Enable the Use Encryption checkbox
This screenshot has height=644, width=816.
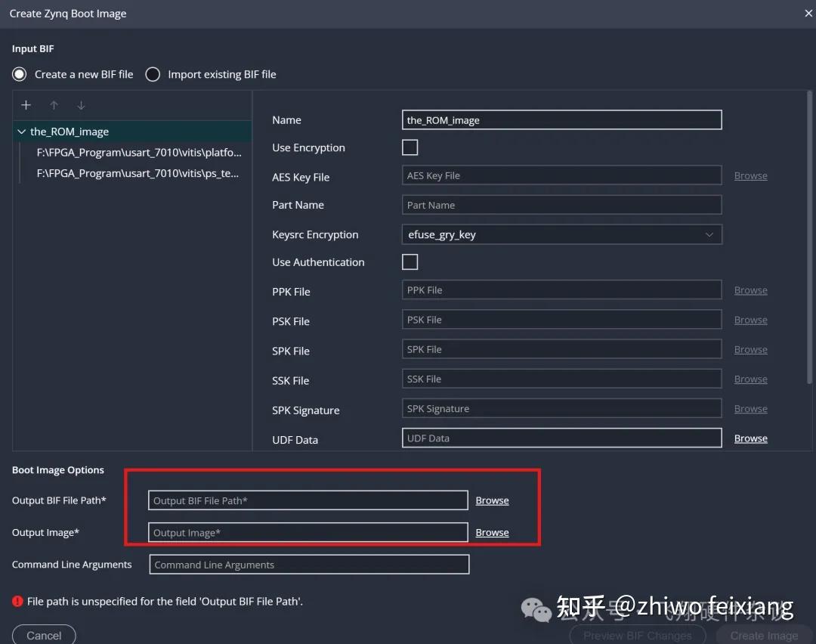[410, 147]
